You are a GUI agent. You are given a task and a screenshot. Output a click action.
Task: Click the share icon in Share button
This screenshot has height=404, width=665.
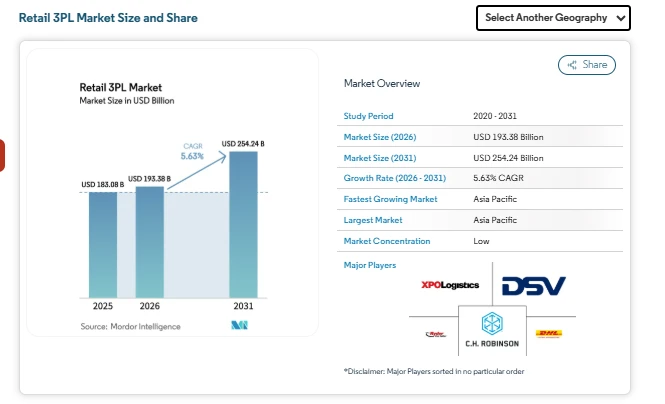572,65
